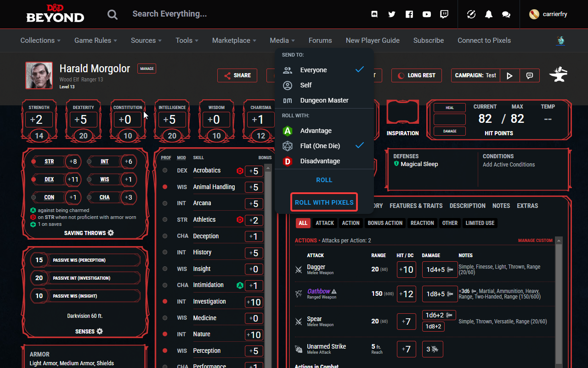
Task: Open the Marketplace dropdown
Action: coord(234,40)
